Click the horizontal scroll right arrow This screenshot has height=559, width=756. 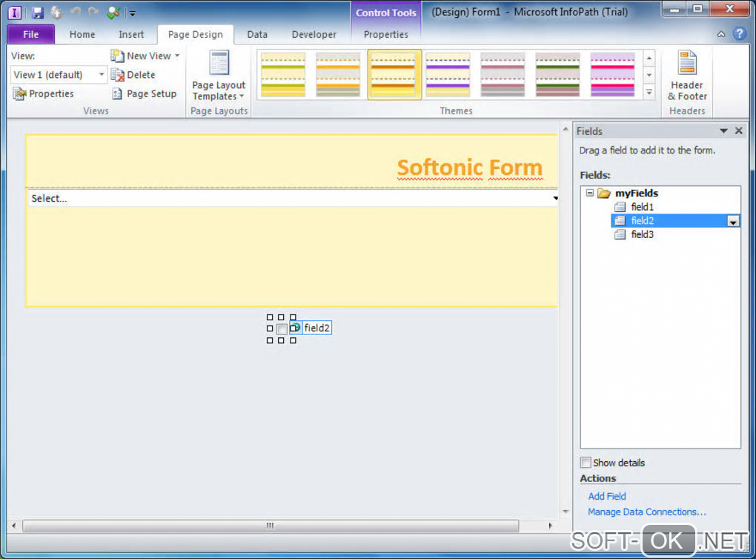click(x=550, y=526)
